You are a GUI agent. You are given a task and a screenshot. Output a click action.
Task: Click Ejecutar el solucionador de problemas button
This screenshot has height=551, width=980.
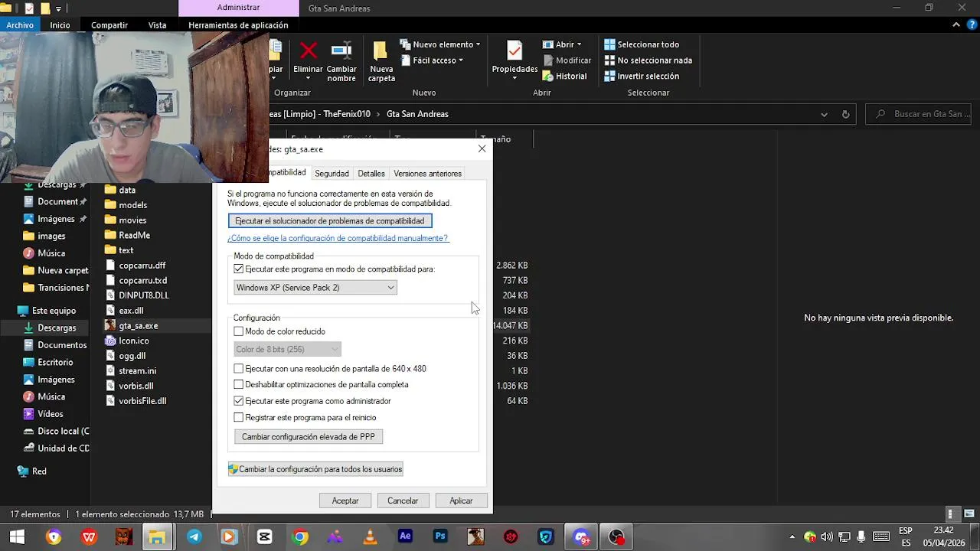(330, 221)
